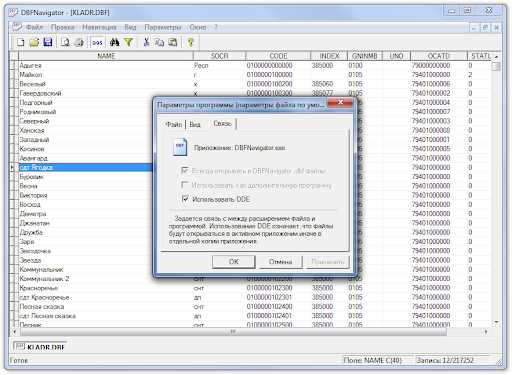
Task: Create a new file with toolbar icon
Action: pyautogui.click(x=21, y=42)
